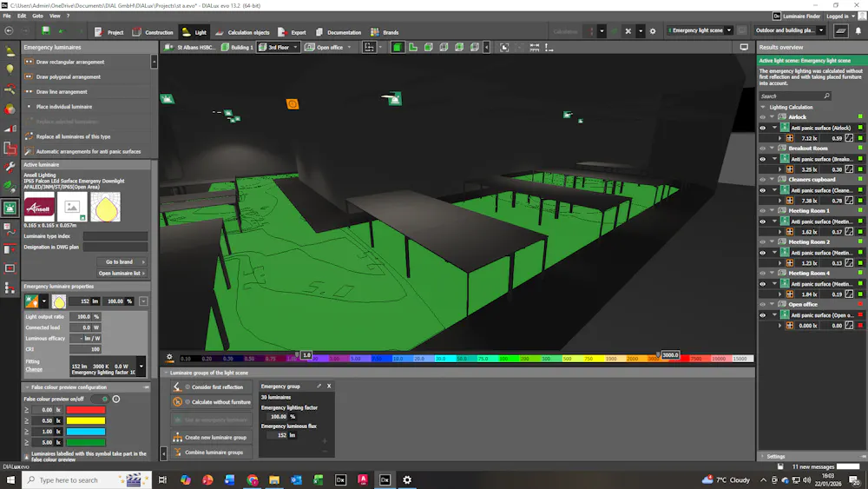Click the results overview Search field
868x489 pixels.
794,96
